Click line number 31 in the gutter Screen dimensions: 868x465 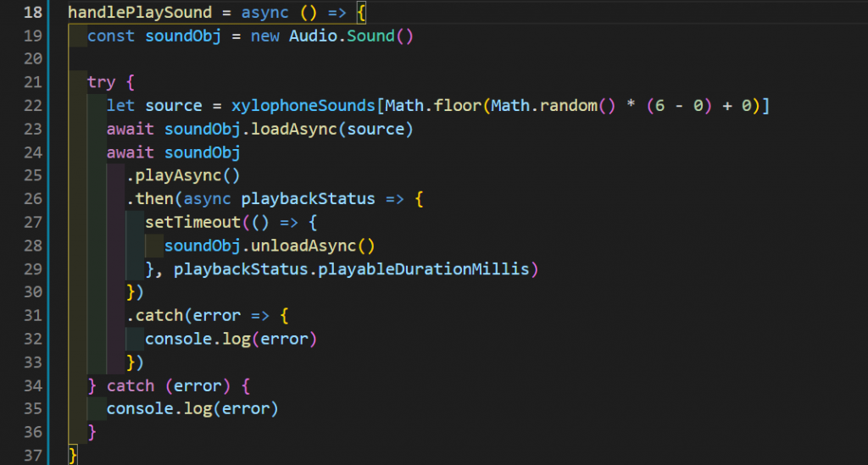pyautogui.click(x=33, y=316)
